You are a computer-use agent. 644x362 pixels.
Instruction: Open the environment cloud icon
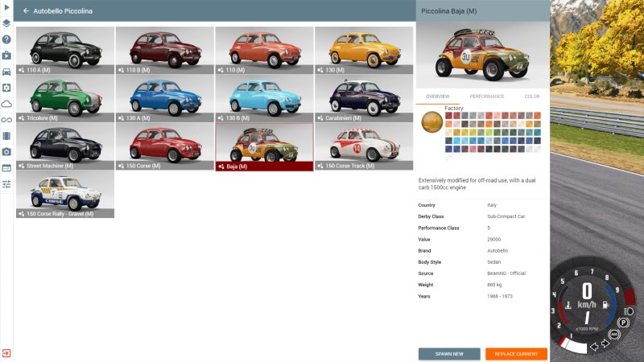click(6, 104)
